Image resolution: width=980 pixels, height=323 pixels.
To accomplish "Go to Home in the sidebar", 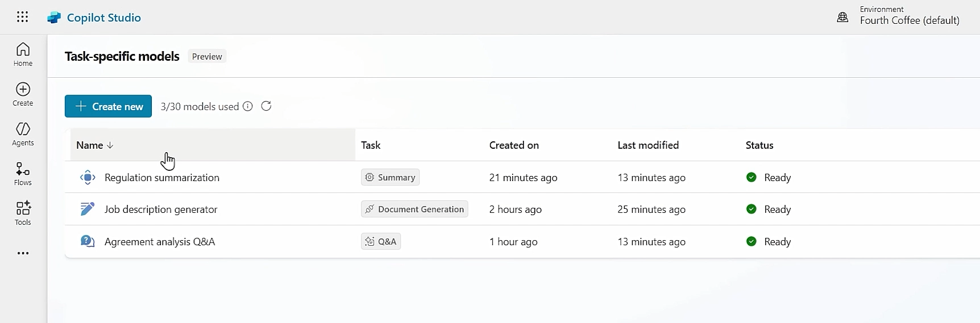I will 23,54.
